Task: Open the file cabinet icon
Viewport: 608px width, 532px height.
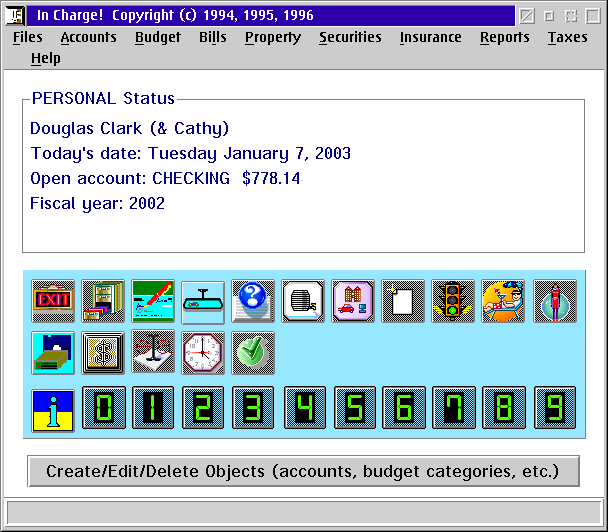Action: [x=103, y=301]
